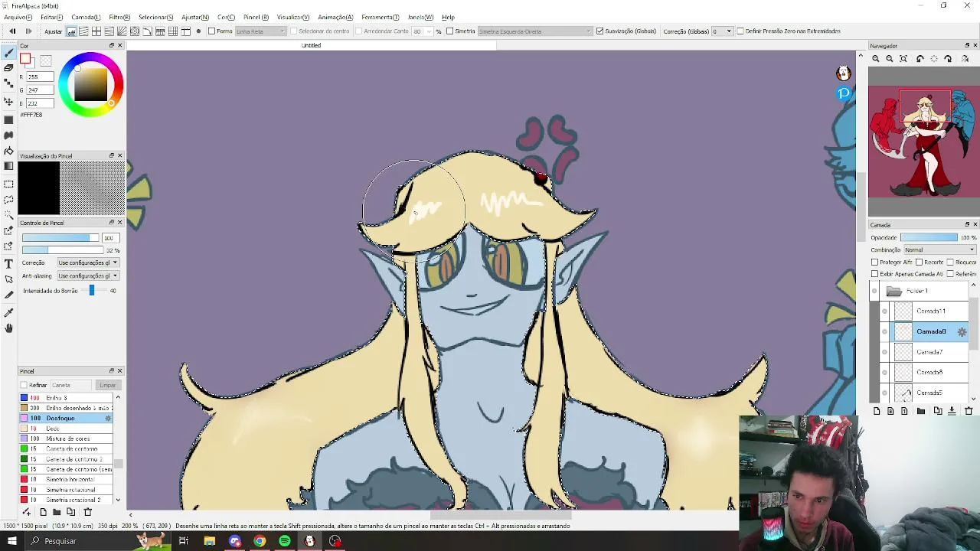Choose the rectangular Select tool
Image resolution: width=980 pixels, height=551 pixels.
8,184
